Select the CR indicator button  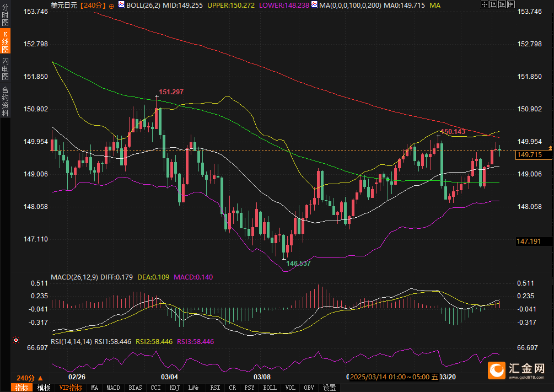[x=233, y=388]
